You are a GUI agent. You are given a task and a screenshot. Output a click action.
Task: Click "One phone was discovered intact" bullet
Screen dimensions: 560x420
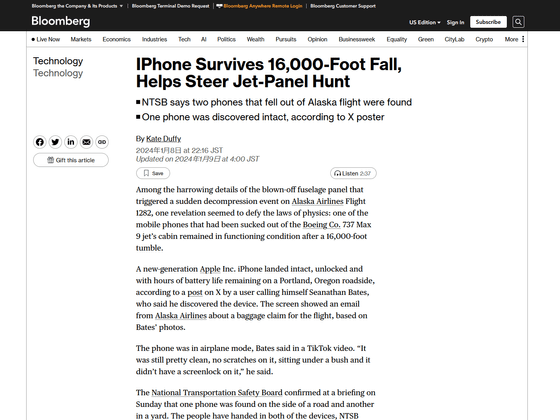pos(260,117)
